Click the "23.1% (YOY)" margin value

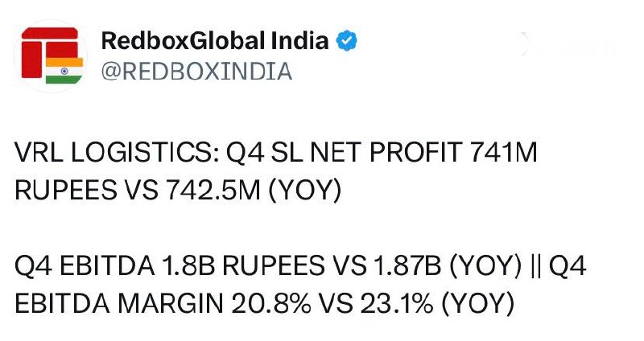pos(437,304)
